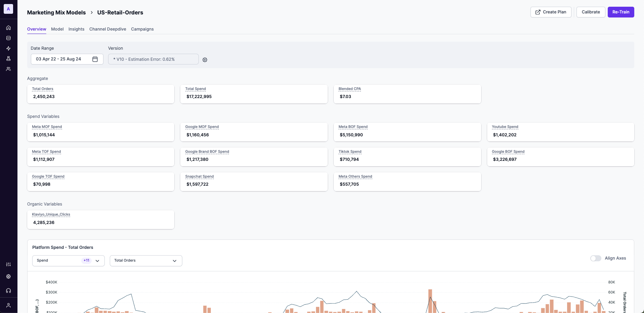Click the US-Retail-Orders breadcrumb
Screen dimensions: 644x313
pos(120,12)
